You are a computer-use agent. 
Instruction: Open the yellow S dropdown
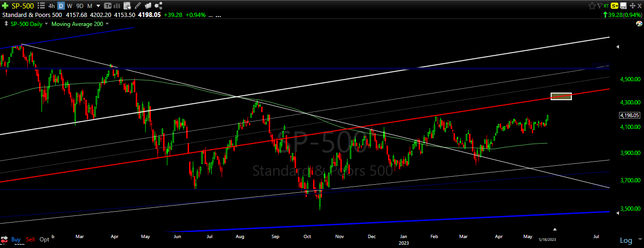pyautogui.click(x=614, y=6)
